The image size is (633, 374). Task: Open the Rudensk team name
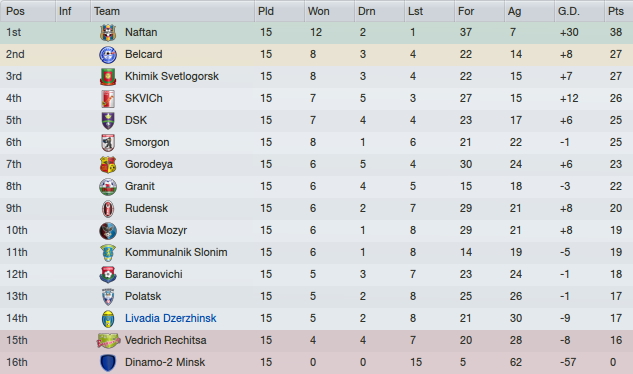tap(146, 208)
